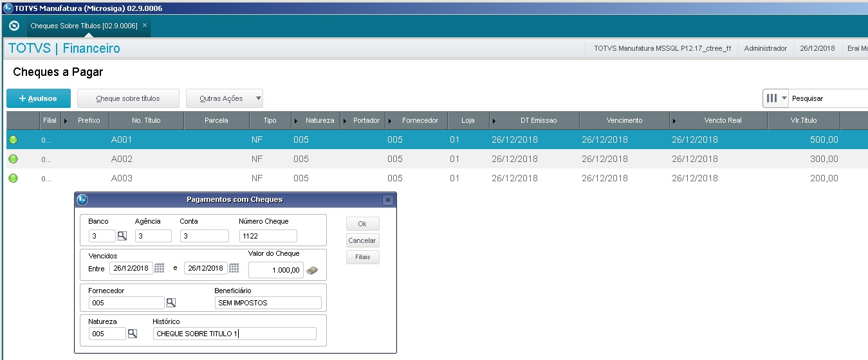Click the value 200,00 in Vlr.Titulo
This screenshot has width=868, height=360.
pos(824,178)
